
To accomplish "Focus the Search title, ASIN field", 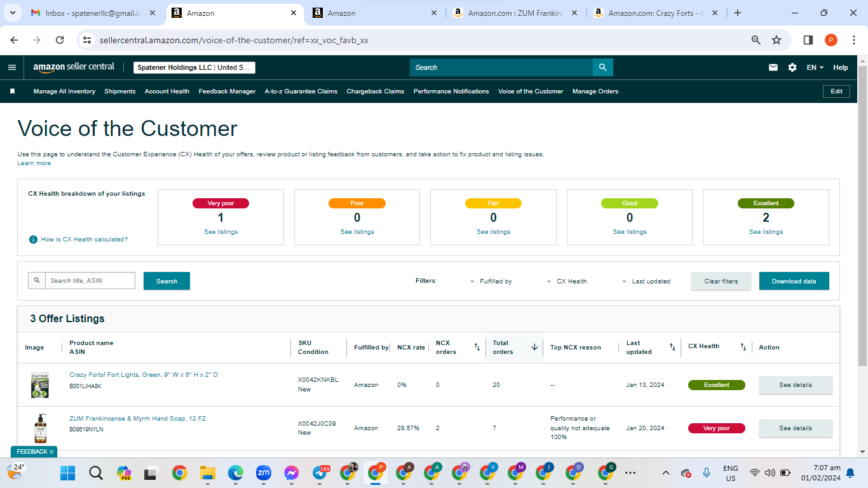I will [x=90, y=280].
